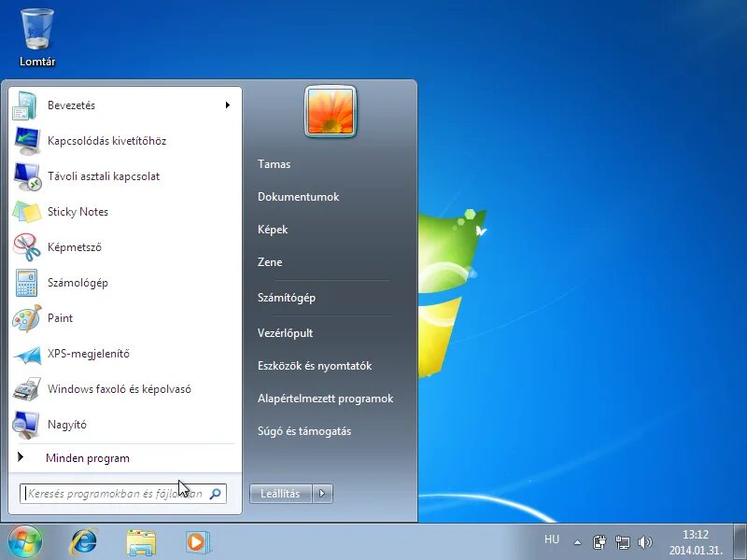Open Alapértelmezett programok

tap(325, 399)
